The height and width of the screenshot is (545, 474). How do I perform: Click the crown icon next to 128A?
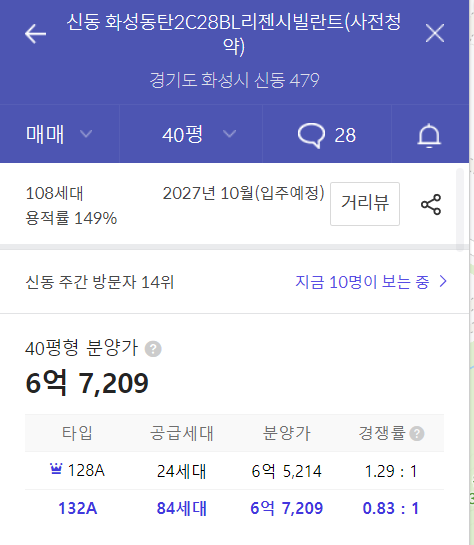(56, 469)
